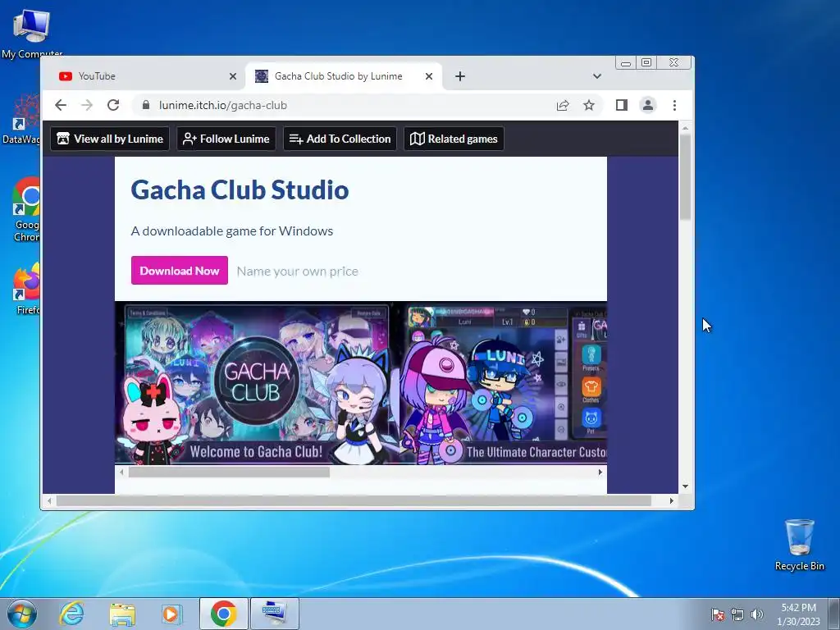
Task: Reload the page with the refresh icon
Action: pos(113,105)
